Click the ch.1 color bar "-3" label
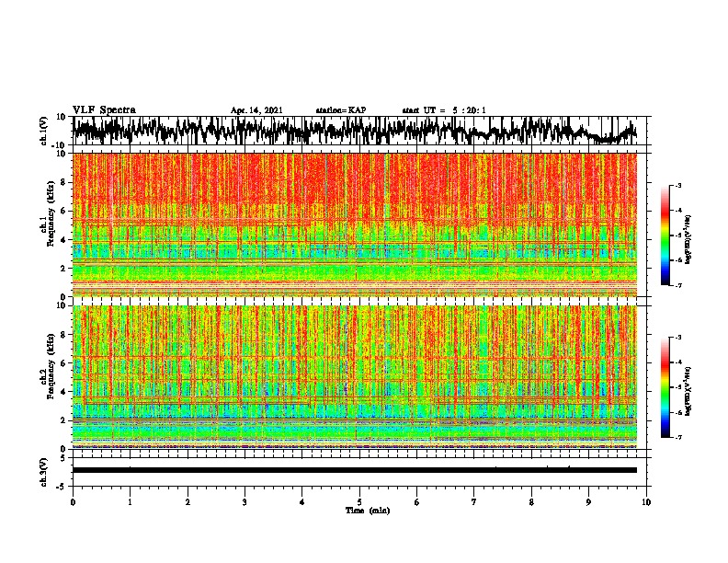 click(x=678, y=185)
